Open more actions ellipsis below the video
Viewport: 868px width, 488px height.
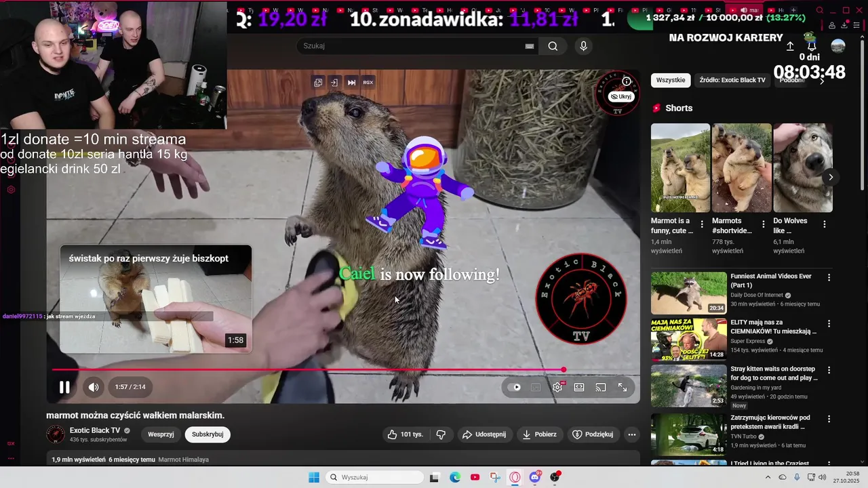[632, 434]
